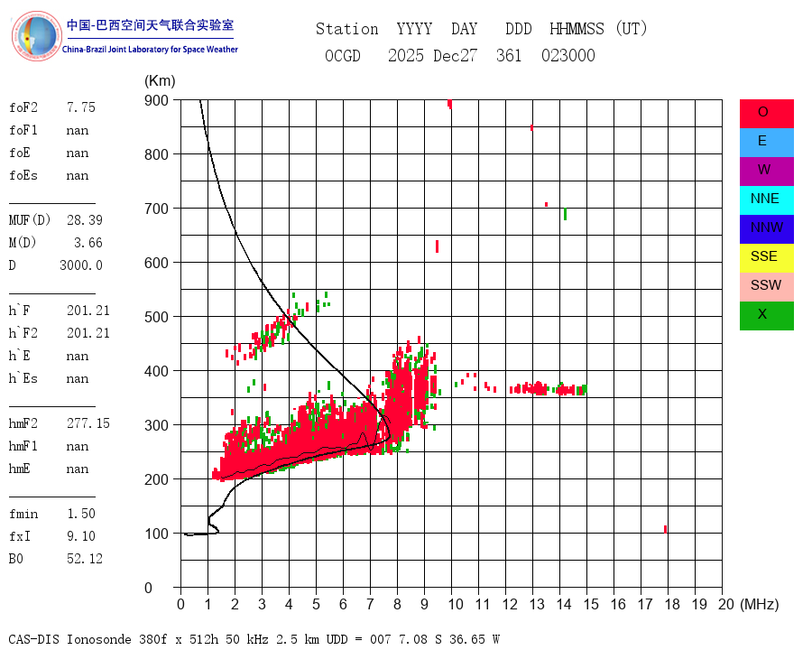The image size is (812, 650).
Task: Click the h`E parameter label
Action: click(x=20, y=356)
